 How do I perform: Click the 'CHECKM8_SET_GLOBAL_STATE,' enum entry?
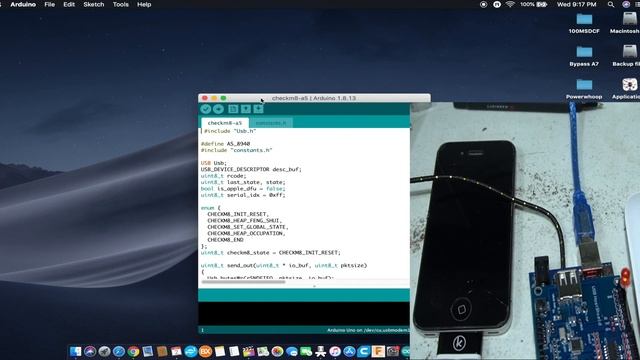[248, 227]
